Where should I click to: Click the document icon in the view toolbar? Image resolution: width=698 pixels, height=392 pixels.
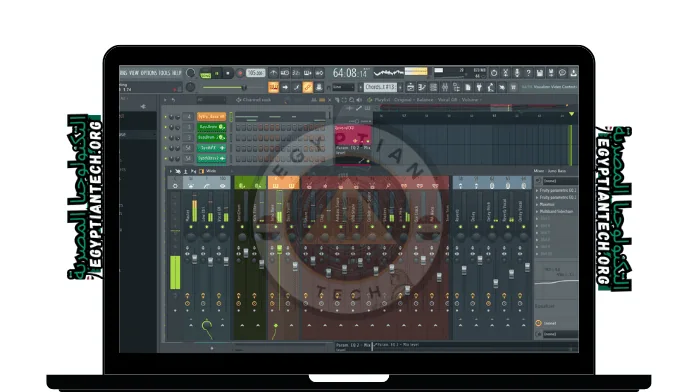[468, 87]
